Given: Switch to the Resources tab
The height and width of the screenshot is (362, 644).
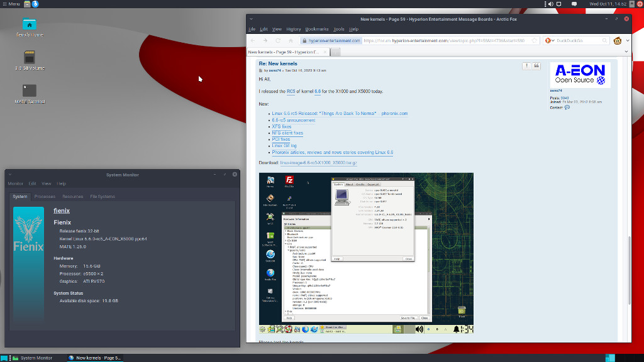Looking at the screenshot, I should tap(73, 197).
